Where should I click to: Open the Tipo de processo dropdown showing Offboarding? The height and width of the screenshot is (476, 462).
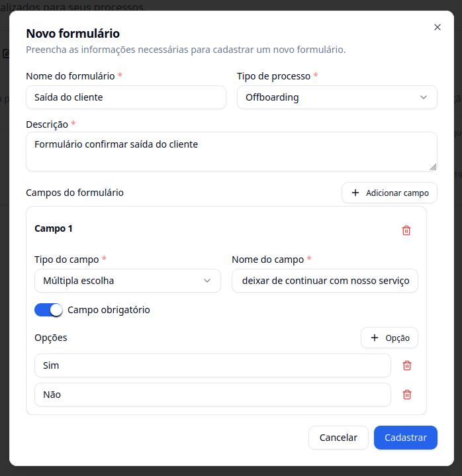coord(337,97)
